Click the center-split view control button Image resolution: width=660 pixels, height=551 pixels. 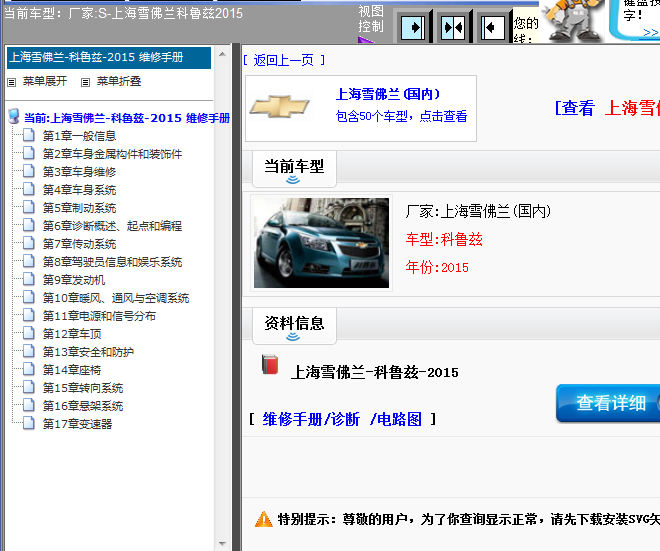453,27
